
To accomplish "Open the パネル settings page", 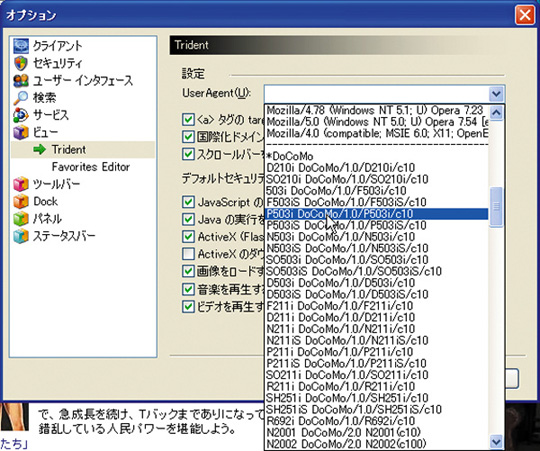I will click(x=47, y=219).
